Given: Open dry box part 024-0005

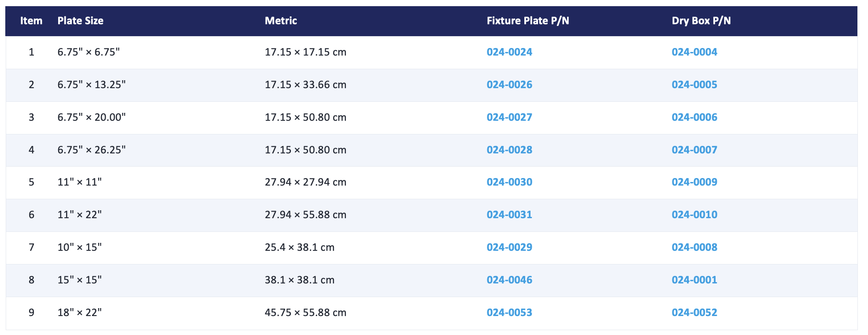Looking at the screenshot, I should click(x=694, y=85).
